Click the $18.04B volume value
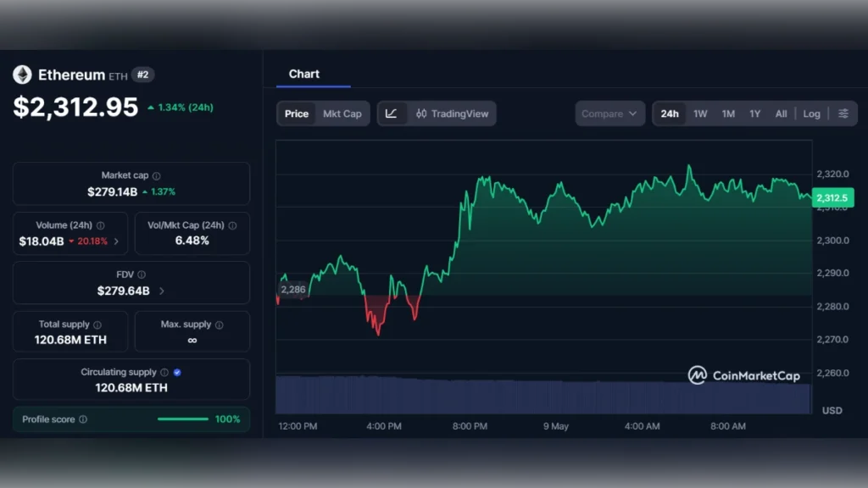 pos(42,241)
